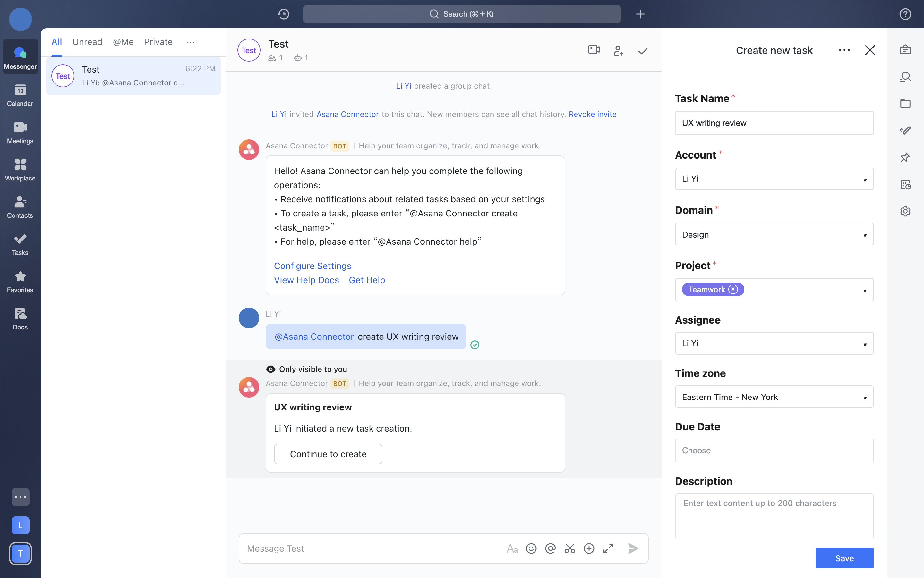This screenshot has width=924, height=578.
Task: Open Configure Settings link
Action: pyautogui.click(x=312, y=266)
